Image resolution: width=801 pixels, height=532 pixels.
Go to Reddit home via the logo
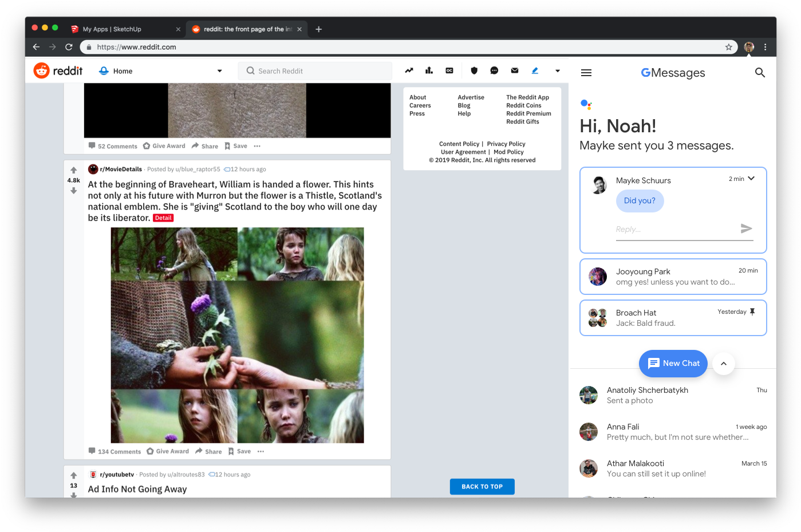[58, 70]
